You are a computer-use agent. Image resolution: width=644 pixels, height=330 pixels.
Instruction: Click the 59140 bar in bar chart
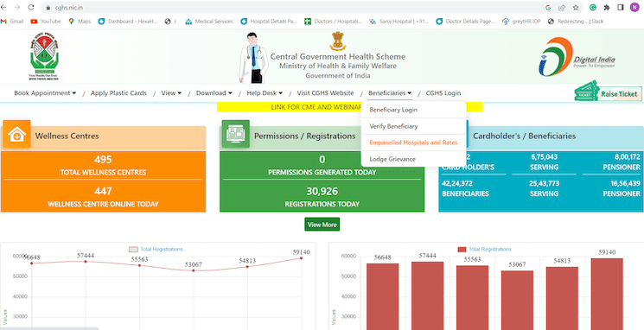tap(607, 294)
